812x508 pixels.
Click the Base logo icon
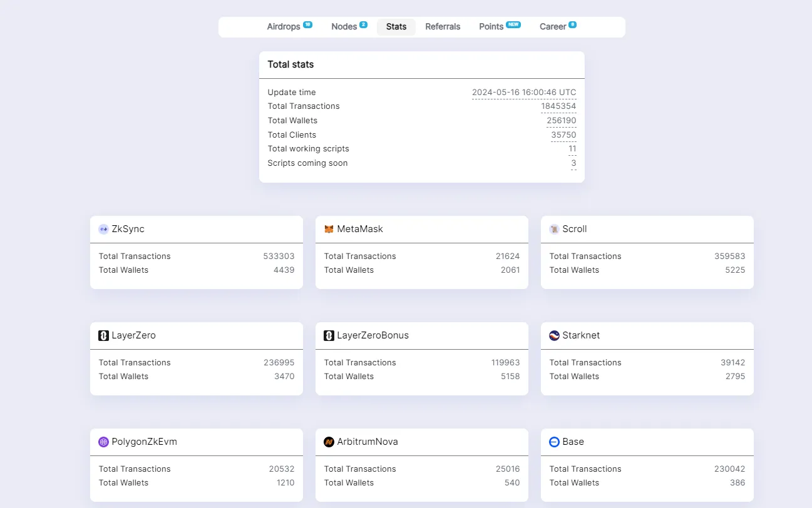[554, 442]
